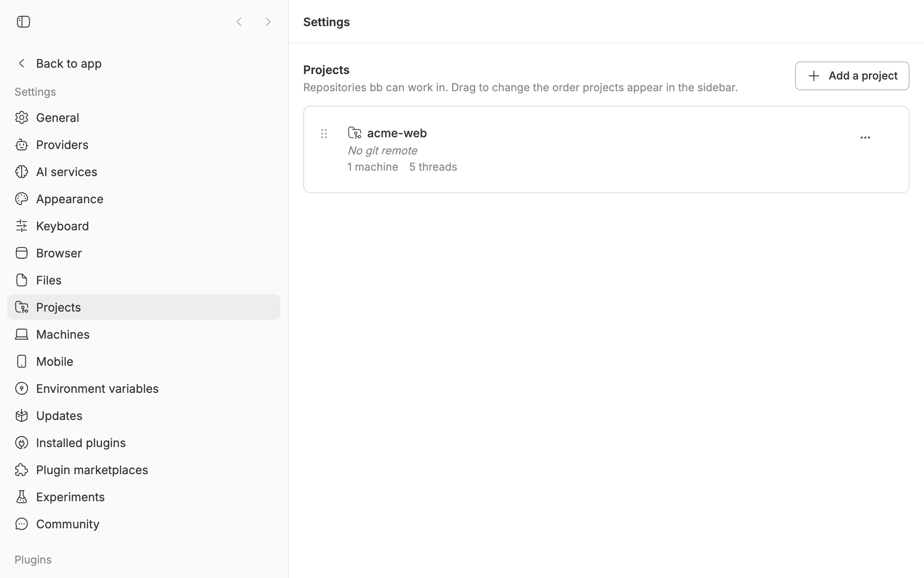The image size is (924, 578).
Task: Go back with the left arrow
Action: (x=239, y=22)
